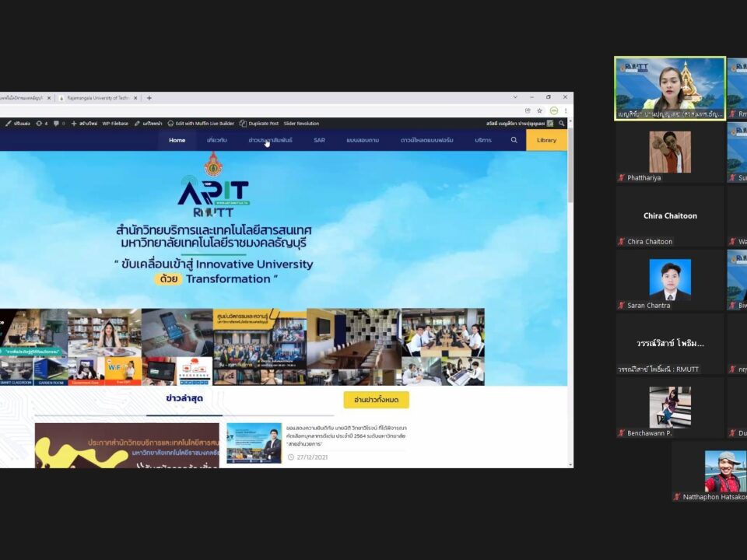Select Natthaphon Hatsakon's participant tile
The width and height of the screenshot is (747, 560).
tap(709, 471)
